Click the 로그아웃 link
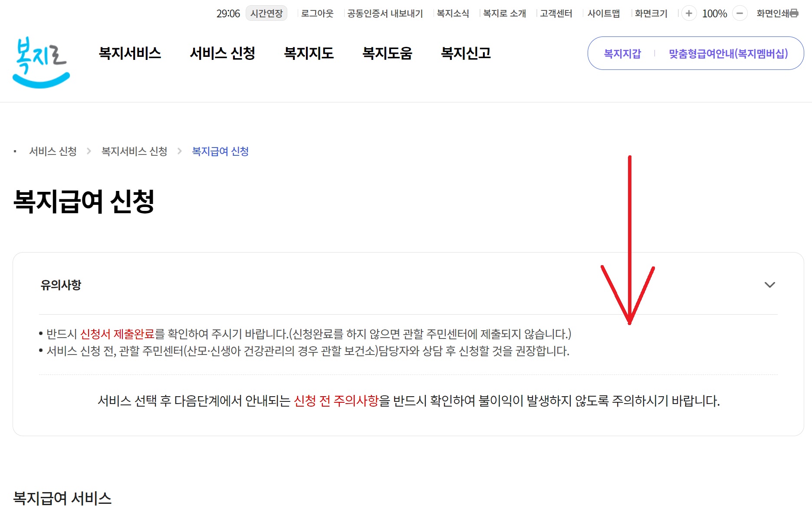This screenshot has width=812, height=506. (x=316, y=13)
